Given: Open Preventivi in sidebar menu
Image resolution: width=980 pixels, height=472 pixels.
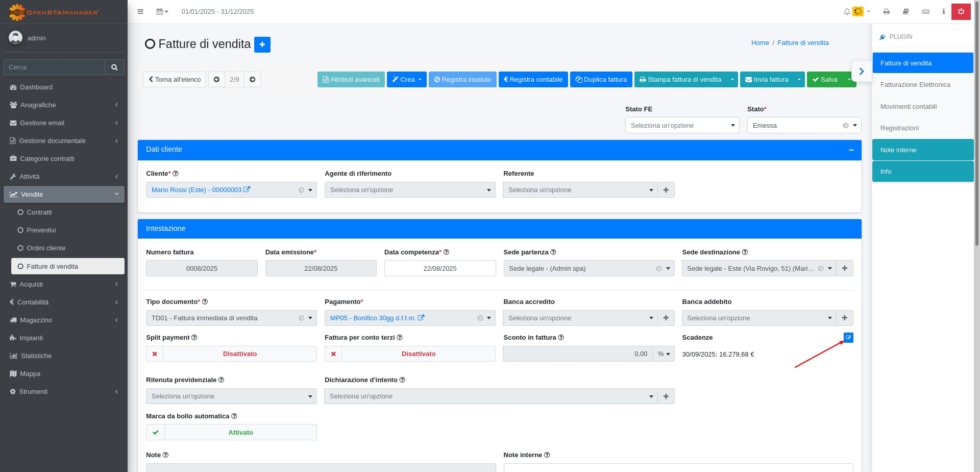Looking at the screenshot, I should [41, 230].
